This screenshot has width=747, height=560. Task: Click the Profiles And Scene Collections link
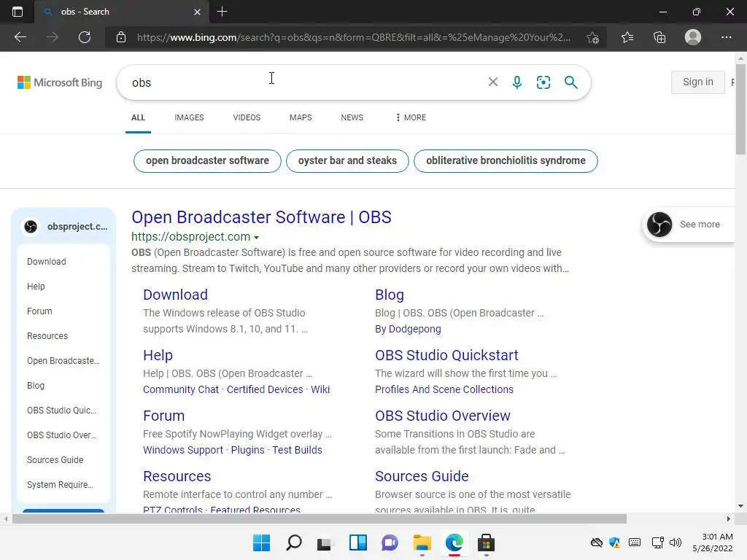pyautogui.click(x=444, y=389)
